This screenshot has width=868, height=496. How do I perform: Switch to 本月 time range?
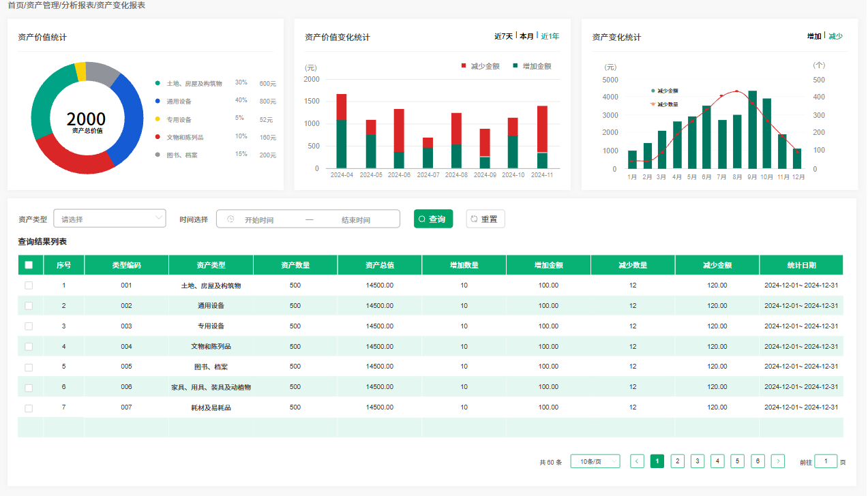pos(526,36)
